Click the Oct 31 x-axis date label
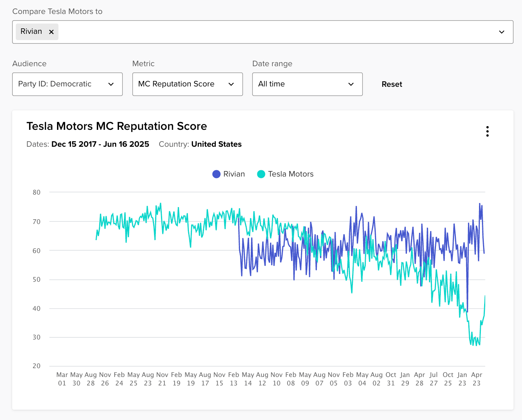 click(x=391, y=379)
